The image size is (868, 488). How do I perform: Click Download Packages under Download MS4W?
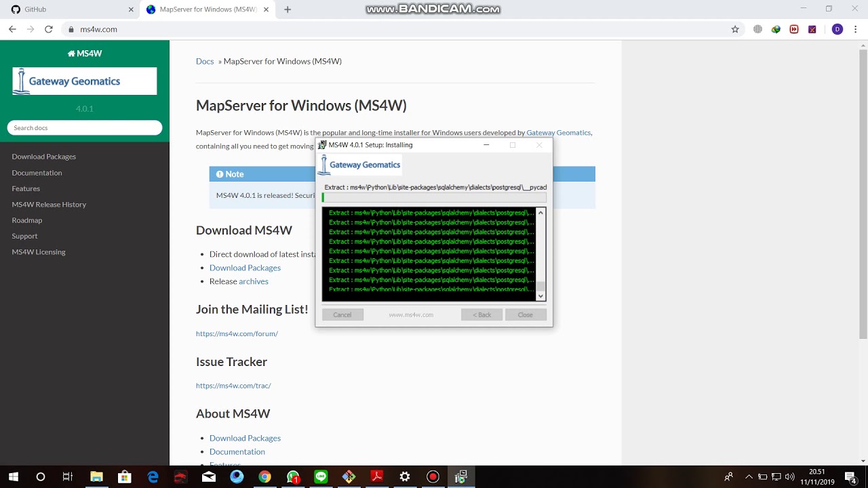pyautogui.click(x=245, y=268)
